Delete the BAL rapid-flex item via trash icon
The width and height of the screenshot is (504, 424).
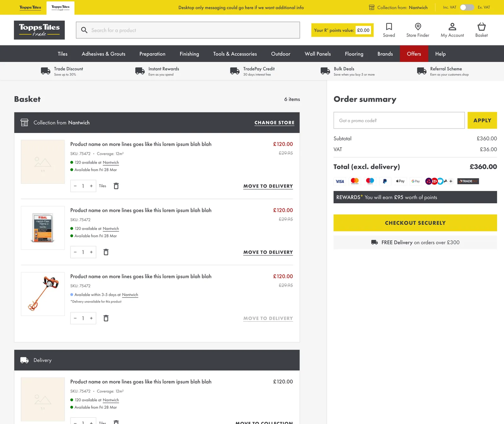tap(106, 252)
